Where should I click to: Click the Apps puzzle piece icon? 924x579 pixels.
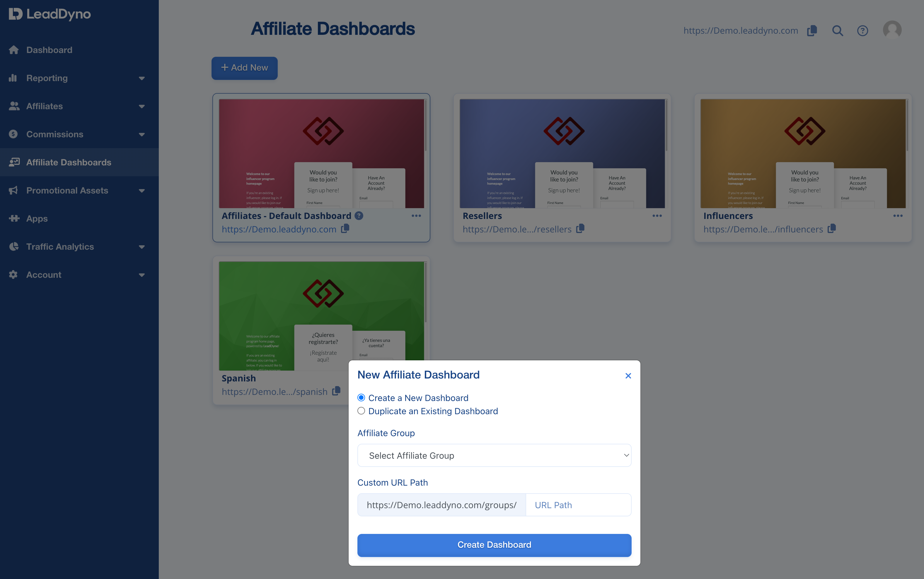click(14, 218)
